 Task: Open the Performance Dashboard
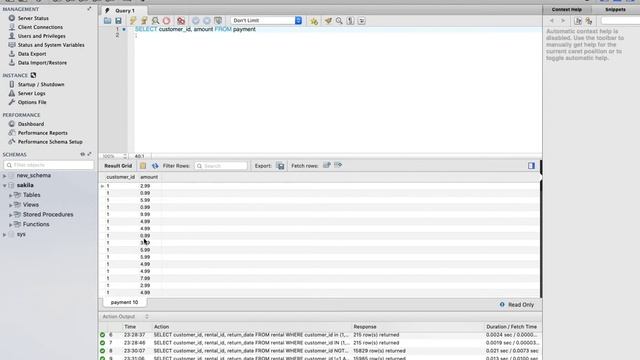pyautogui.click(x=31, y=124)
